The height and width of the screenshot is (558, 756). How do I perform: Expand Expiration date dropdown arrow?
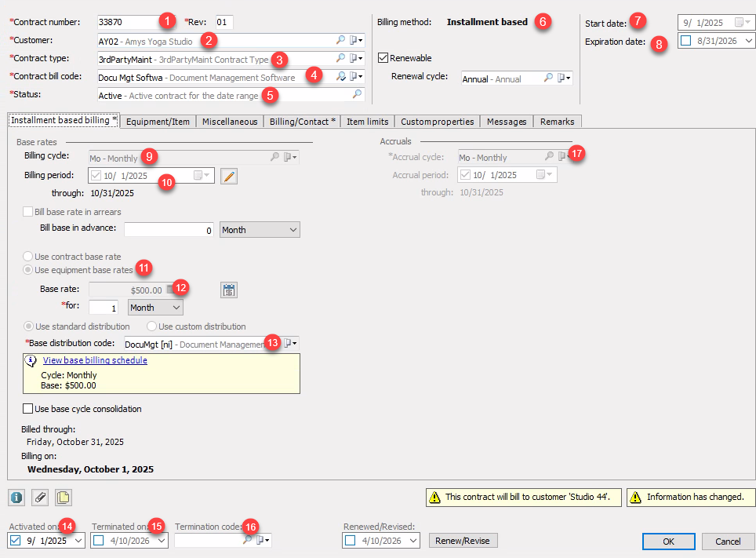[748, 41]
